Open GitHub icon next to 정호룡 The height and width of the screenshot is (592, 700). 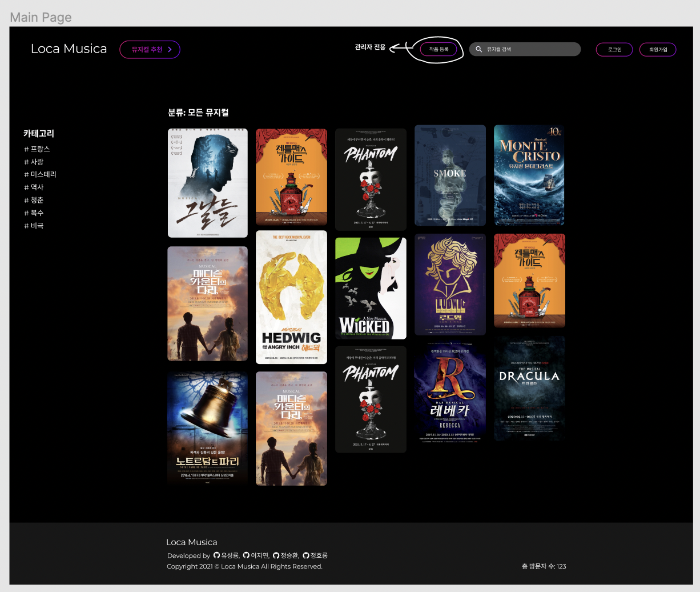tap(306, 555)
